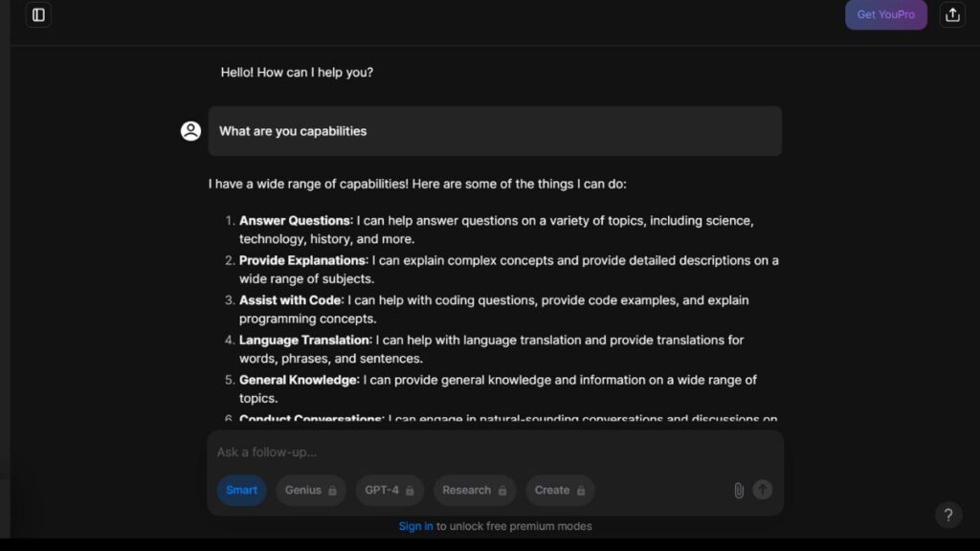Select the Smart mode

[241, 490]
